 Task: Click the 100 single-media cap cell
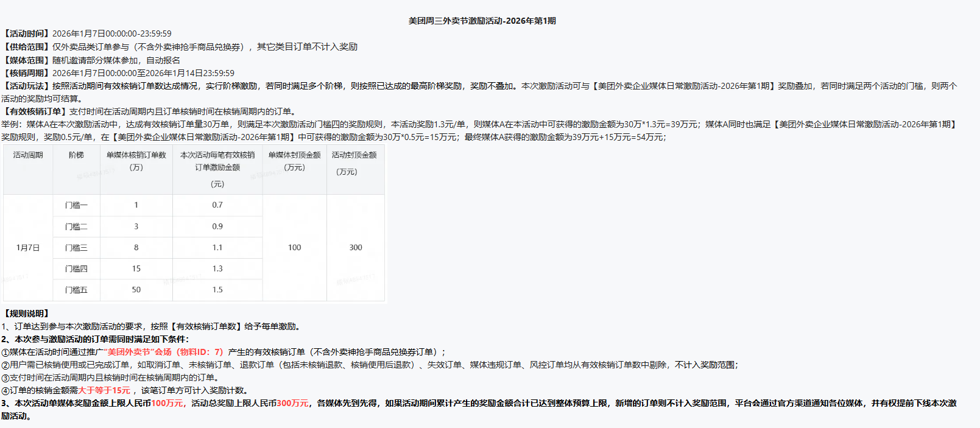point(294,248)
